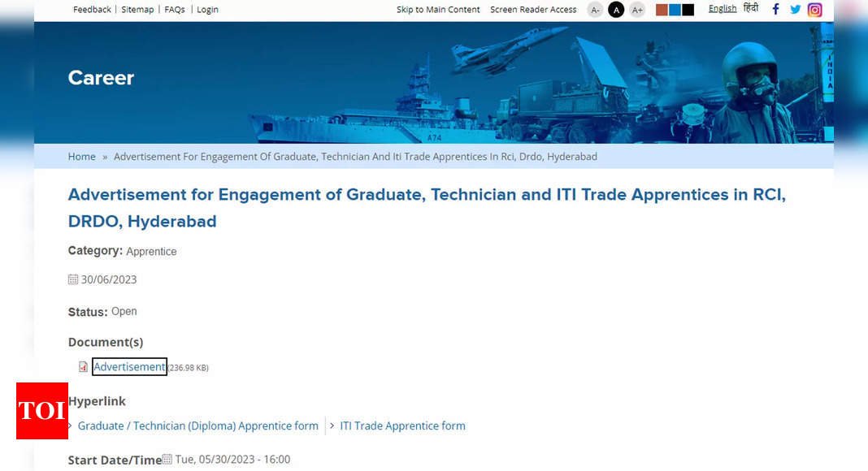Go to Home in breadcrumb

82,157
